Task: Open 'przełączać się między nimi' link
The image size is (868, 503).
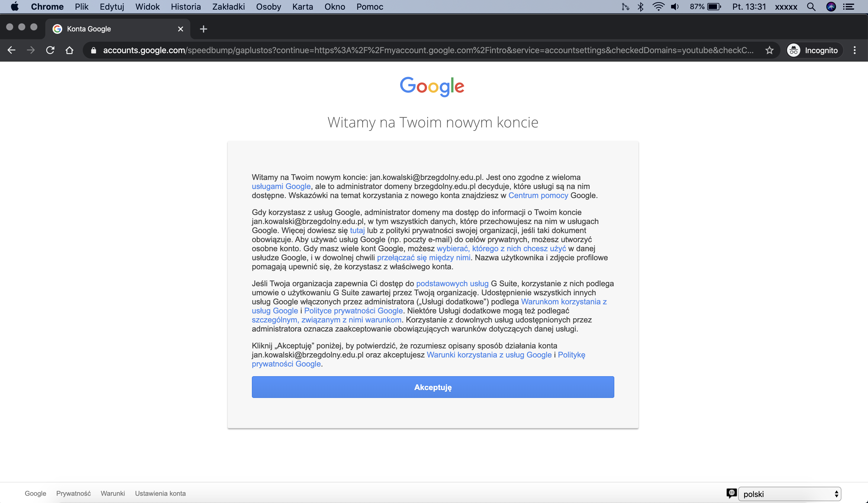Action: 423,258
